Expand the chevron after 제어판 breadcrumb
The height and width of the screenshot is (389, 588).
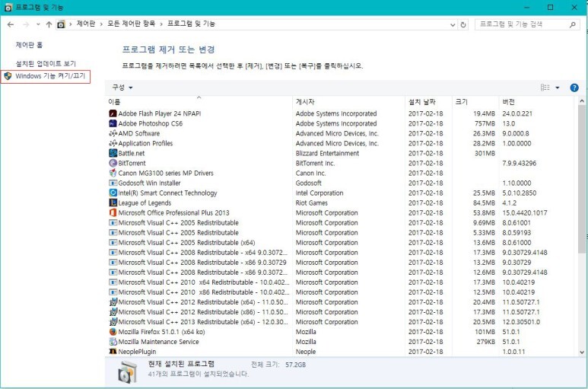(101, 24)
